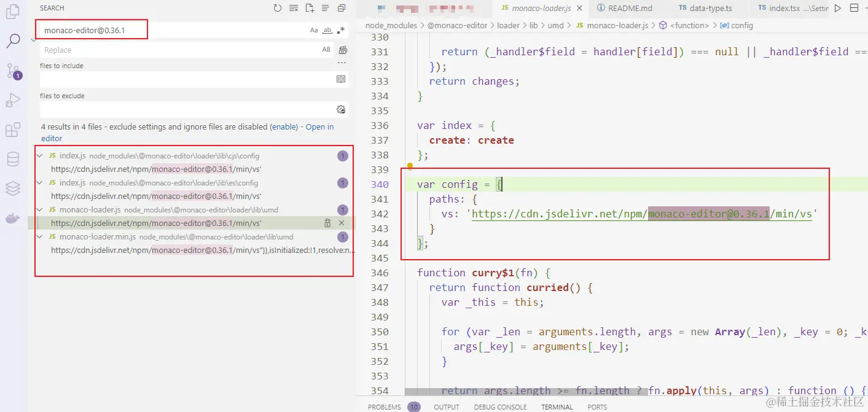Click the Replace All icon
This screenshot has height=412, width=868.
tap(343, 50)
